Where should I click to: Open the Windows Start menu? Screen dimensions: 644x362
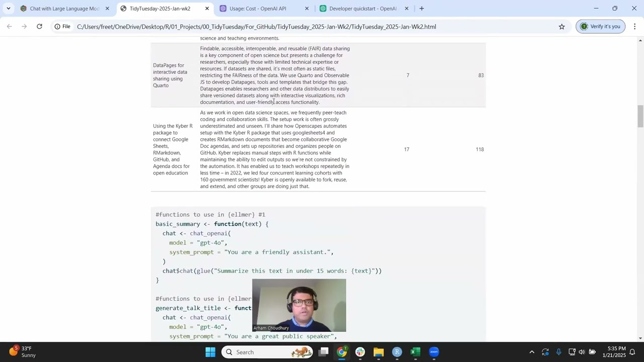[x=210, y=352]
